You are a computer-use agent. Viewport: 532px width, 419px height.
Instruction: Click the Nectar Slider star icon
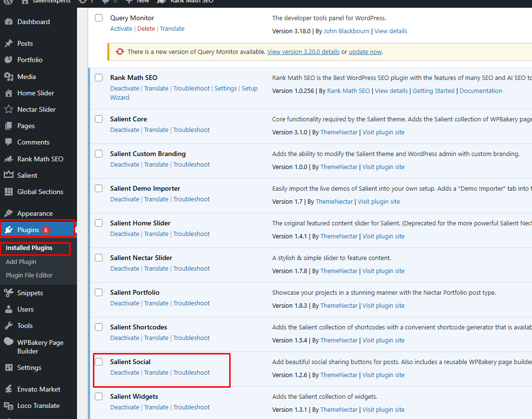click(x=9, y=109)
